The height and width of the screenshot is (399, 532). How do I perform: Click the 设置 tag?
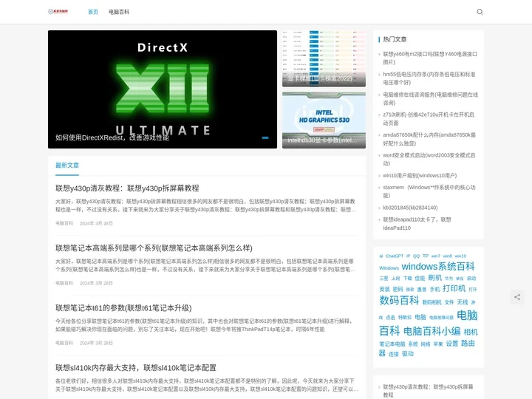[x=452, y=344]
